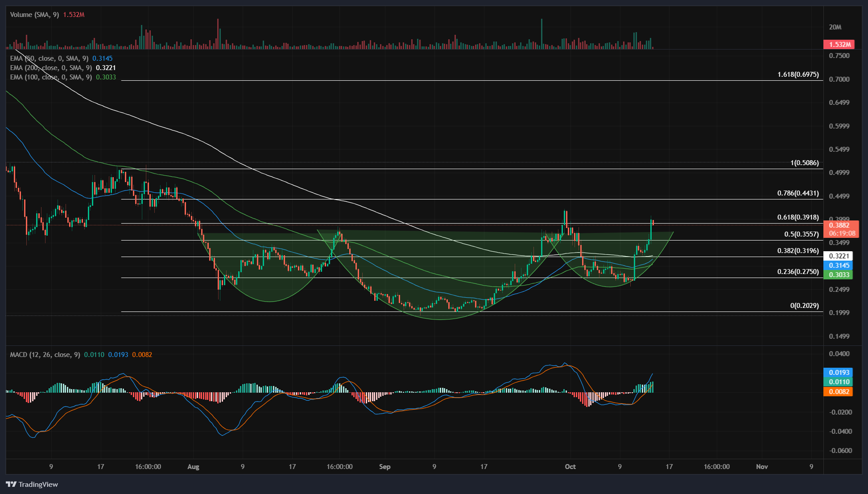
Task: Click the EMA 100 legend entry
Action: [51, 77]
